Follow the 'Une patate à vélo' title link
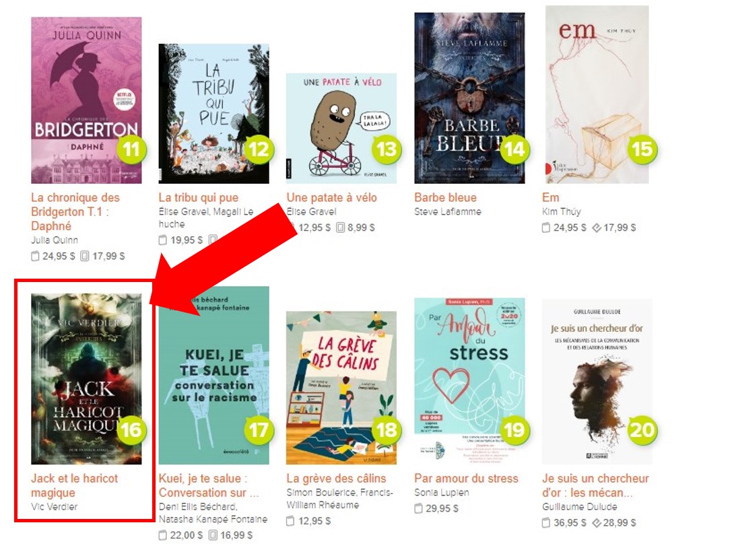 (x=331, y=197)
